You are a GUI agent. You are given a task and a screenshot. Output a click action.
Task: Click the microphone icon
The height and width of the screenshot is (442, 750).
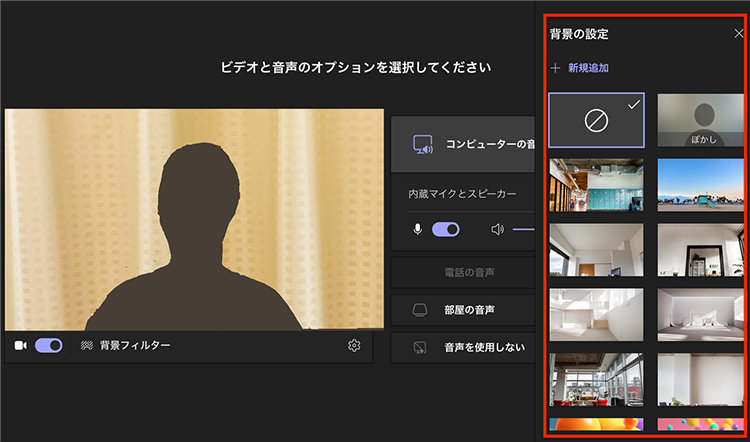(418, 230)
